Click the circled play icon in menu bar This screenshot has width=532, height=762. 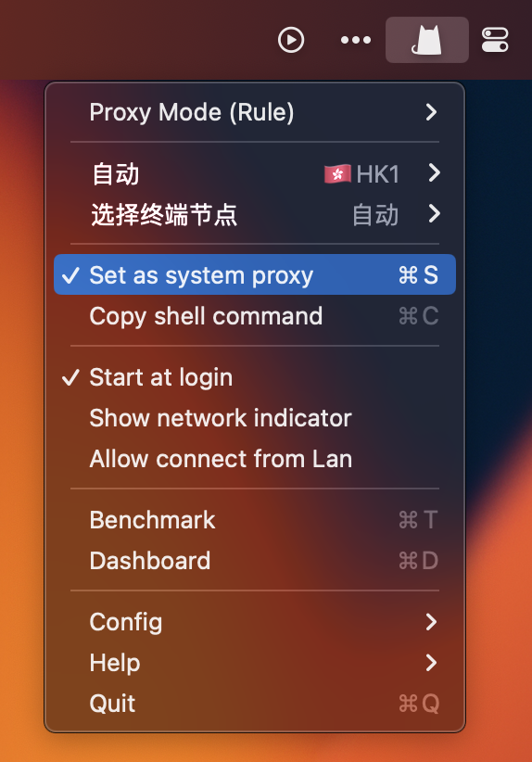(291, 40)
